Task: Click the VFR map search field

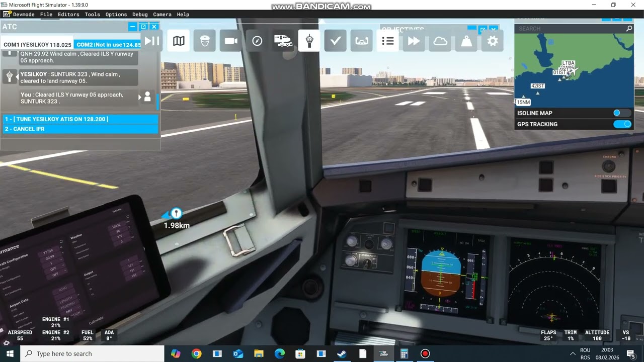Action: 574,29
